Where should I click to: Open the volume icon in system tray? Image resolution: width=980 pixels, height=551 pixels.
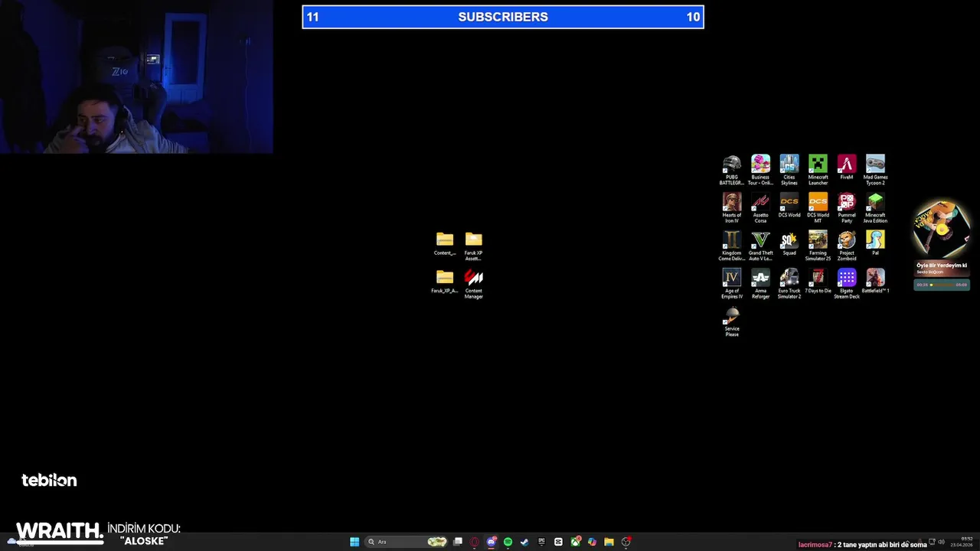pos(942,542)
